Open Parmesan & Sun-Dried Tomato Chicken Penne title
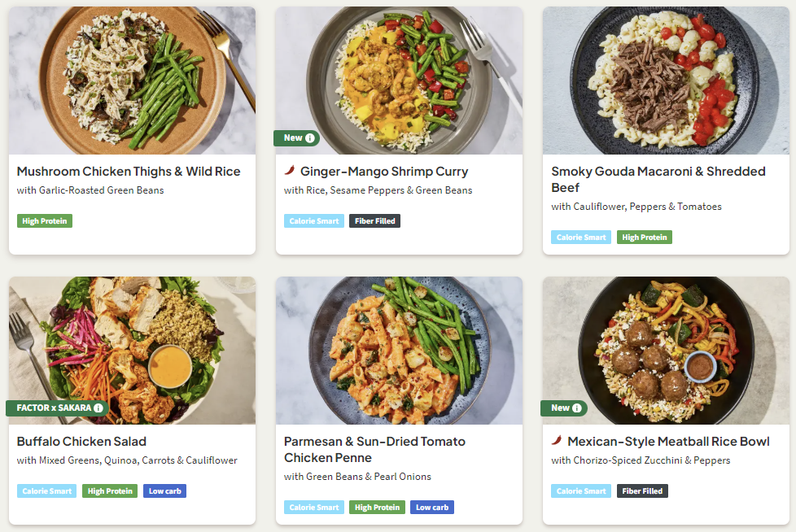The width and height of the screenshot is (796, 532). click(374, 449)
